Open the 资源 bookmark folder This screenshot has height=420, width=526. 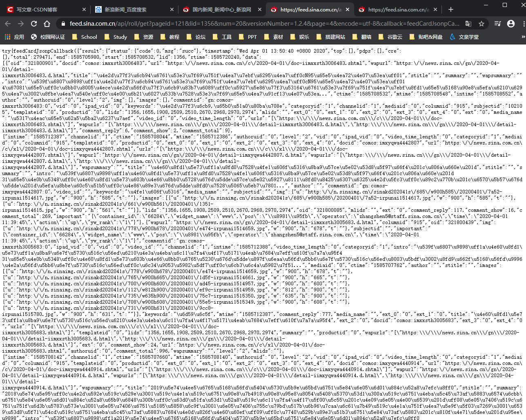click(143, 37)
